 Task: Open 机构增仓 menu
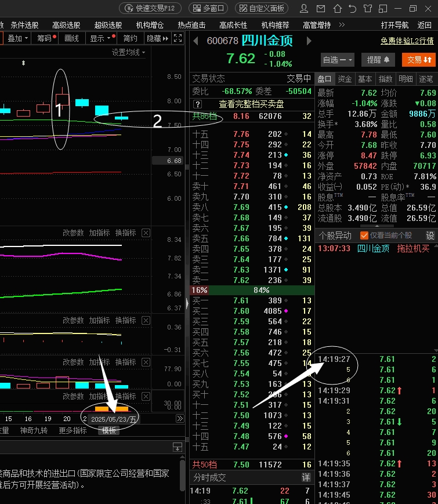tap(150, 25)
